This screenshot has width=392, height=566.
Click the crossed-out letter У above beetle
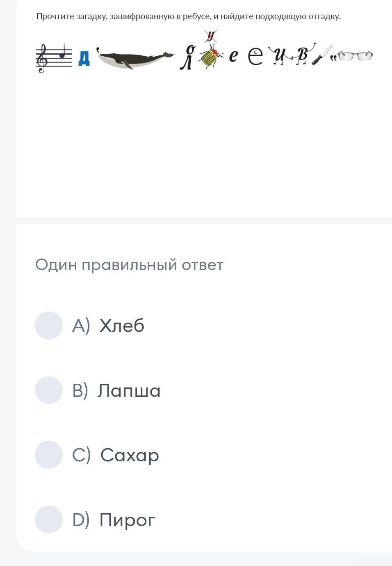click(211, 37)
